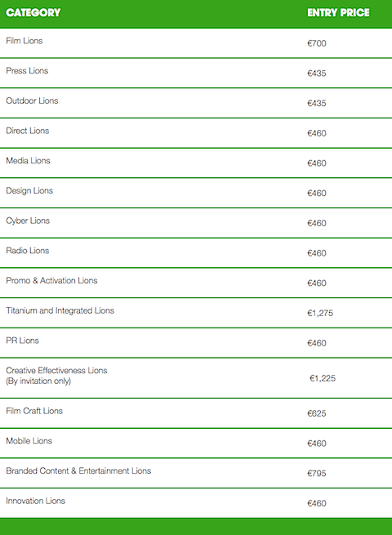
Task: Click the Radio Lions category
Action: (27, 251)
